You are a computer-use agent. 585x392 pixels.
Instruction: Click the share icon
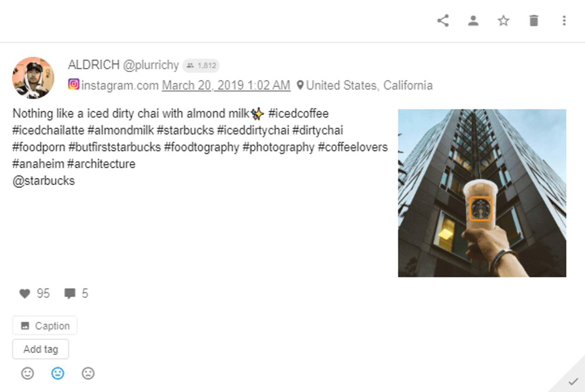[x=443, y=21]
